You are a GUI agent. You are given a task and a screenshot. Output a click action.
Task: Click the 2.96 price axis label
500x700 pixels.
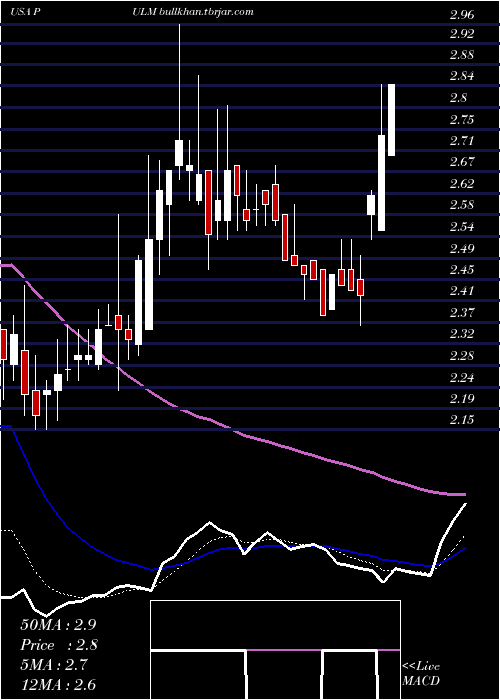coord(462,15)
